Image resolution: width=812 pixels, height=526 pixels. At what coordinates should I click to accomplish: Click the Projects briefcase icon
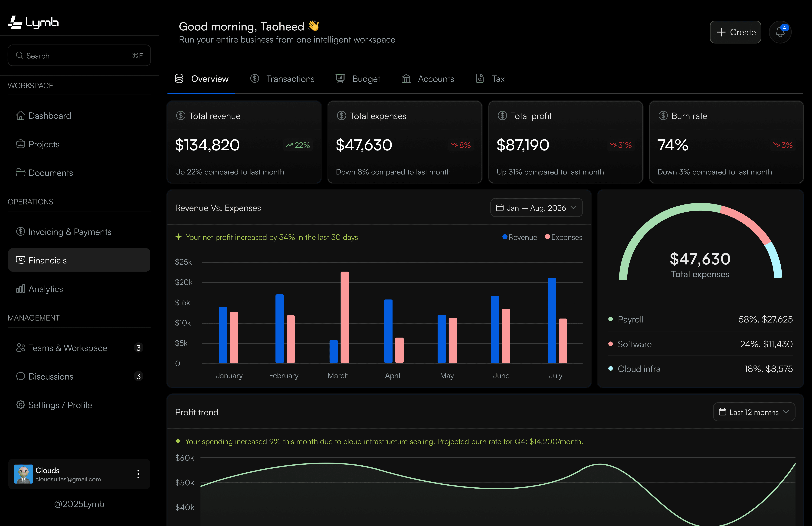point(20,144)
